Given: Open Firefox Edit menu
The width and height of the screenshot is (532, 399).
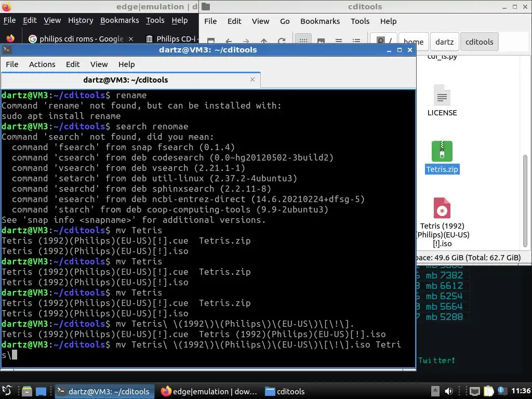Looking at the screenshot, I should pos(30,20).
